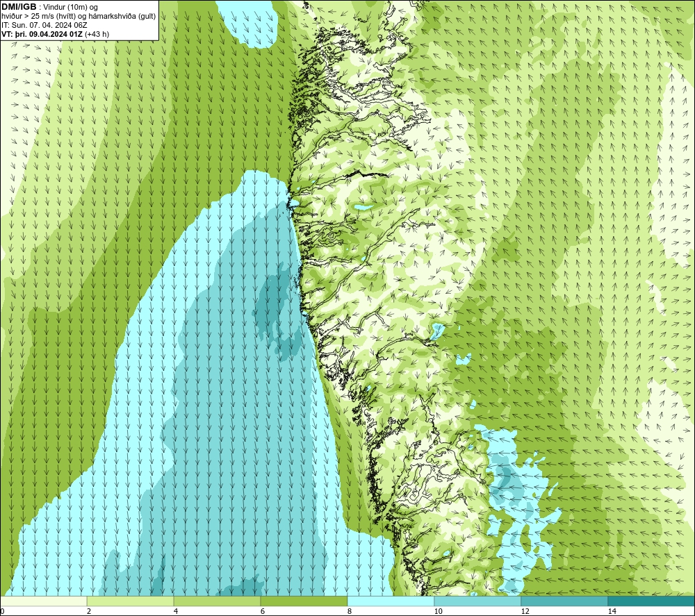This screenshot has width=695, height=616.
Task: Select the above-14 m/s dark teal legend swatch
Action: 652,601
